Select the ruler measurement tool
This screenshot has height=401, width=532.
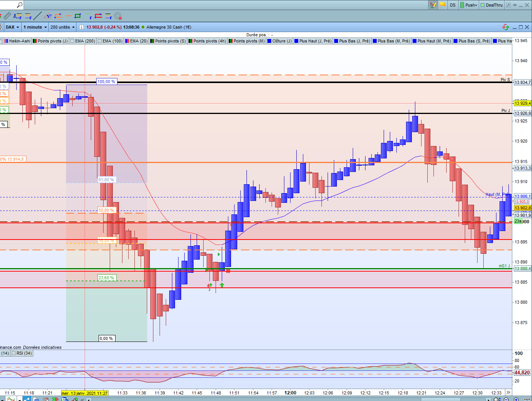click(x=7, y=16)
